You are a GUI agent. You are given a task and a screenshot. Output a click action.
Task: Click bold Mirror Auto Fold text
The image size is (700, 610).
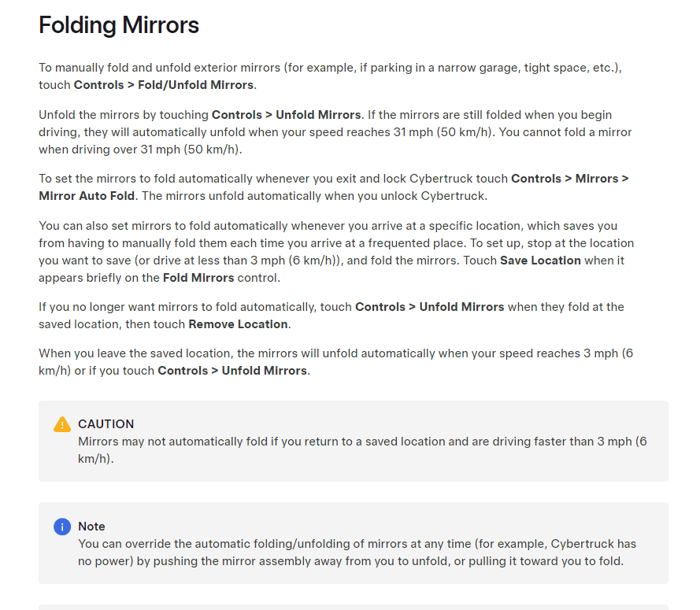tap(87, 196)
